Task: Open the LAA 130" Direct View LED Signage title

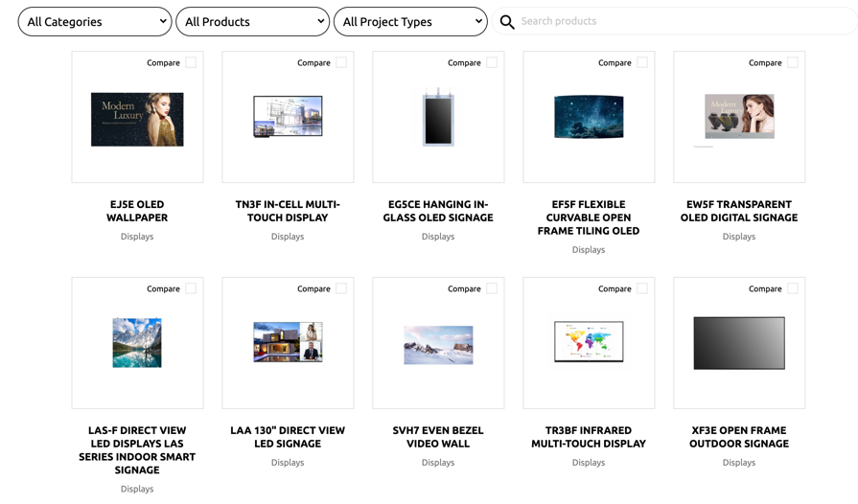Action: [288, 437]
